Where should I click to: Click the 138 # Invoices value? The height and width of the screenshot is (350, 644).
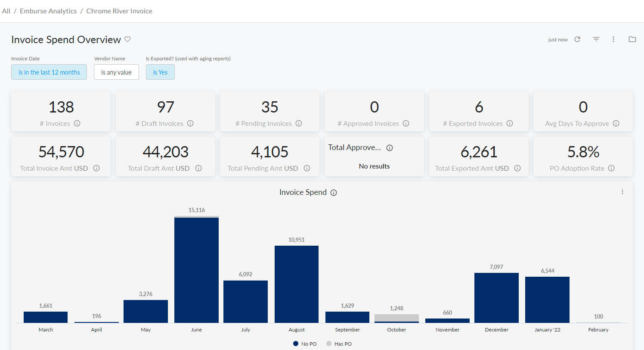tap(61, 107)
